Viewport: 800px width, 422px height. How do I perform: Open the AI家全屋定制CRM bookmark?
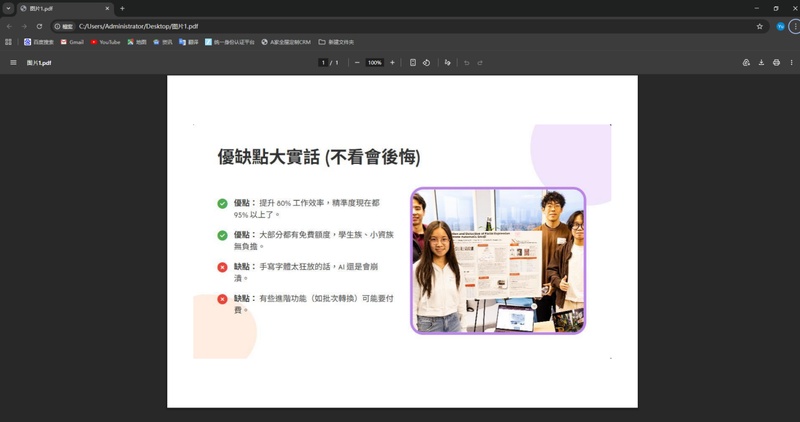coord(286,42)
